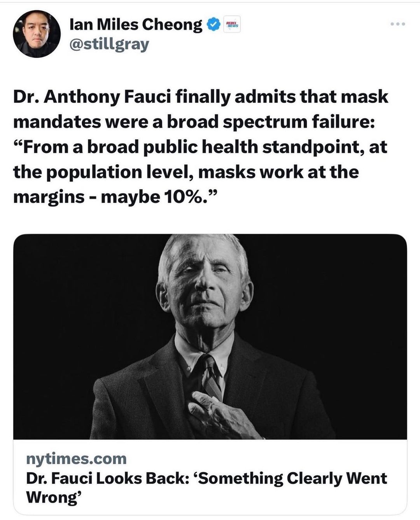The image size is (420, 520).
Task: Open the three-dot more options menu
Action: (x=398, y=25)
